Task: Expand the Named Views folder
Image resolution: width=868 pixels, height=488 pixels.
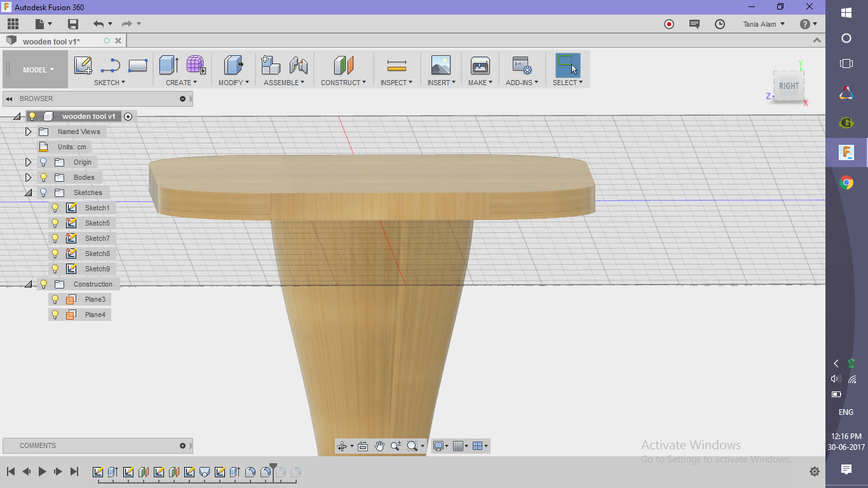Action: coord(28,132)
